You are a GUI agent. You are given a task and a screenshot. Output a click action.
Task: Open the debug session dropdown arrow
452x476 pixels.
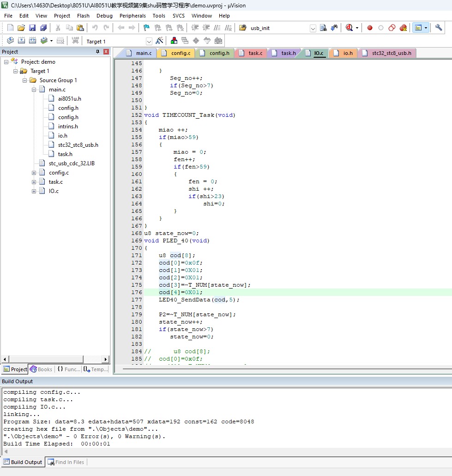coord(357,28)
